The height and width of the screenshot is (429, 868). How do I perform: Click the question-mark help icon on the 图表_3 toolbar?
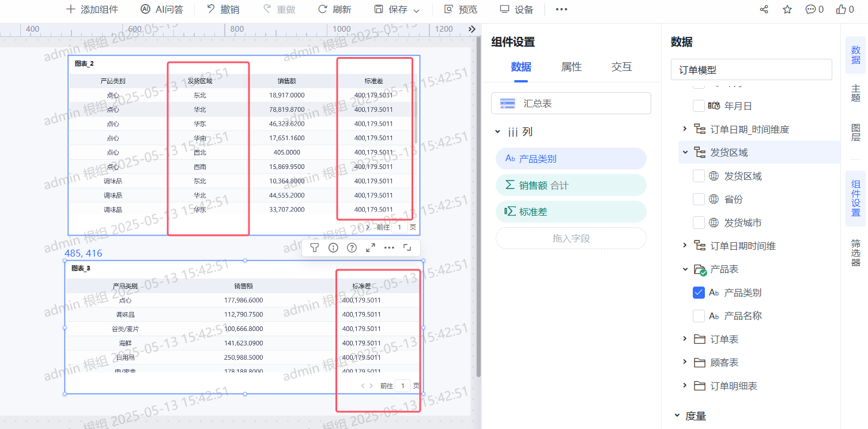pyautogui.click(x=352, y=248)
